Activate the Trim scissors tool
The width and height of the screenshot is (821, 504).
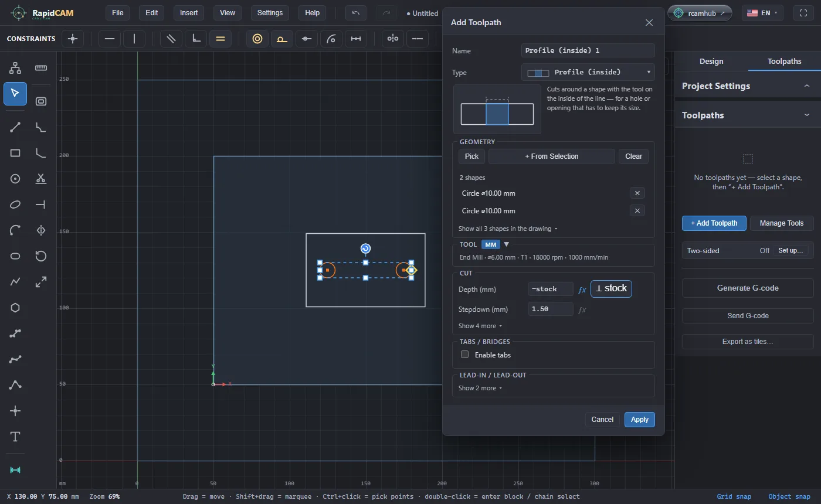[41, 179]
